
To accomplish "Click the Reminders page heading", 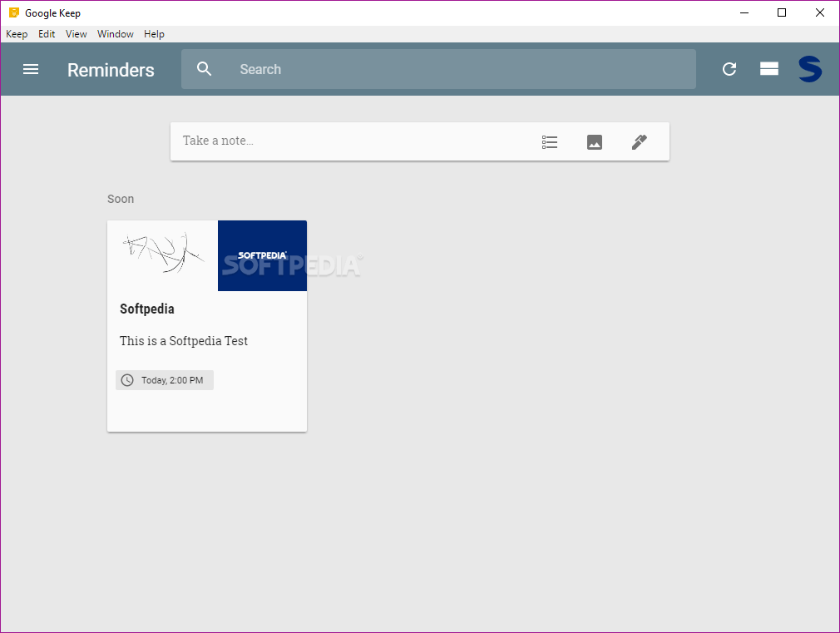I will (x=111, y=70).
